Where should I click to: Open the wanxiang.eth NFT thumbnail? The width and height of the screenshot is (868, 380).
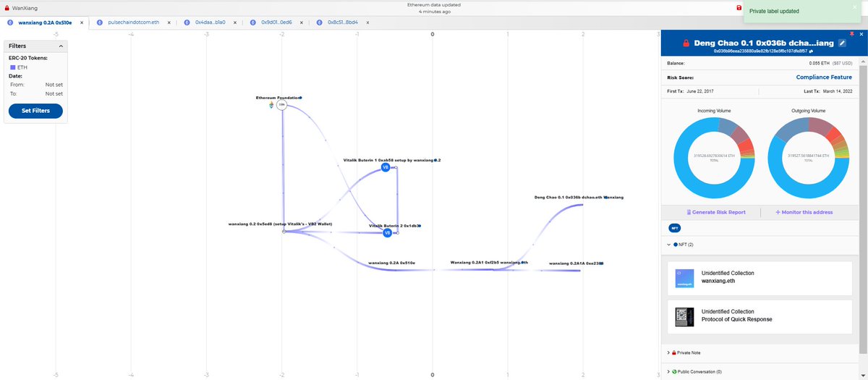click(x=684, y=279)
